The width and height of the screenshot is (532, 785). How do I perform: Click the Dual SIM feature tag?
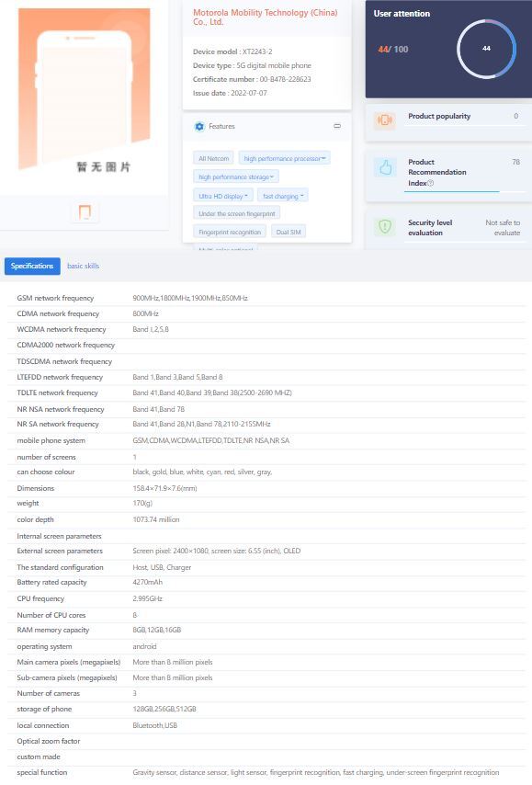(289, 232)
